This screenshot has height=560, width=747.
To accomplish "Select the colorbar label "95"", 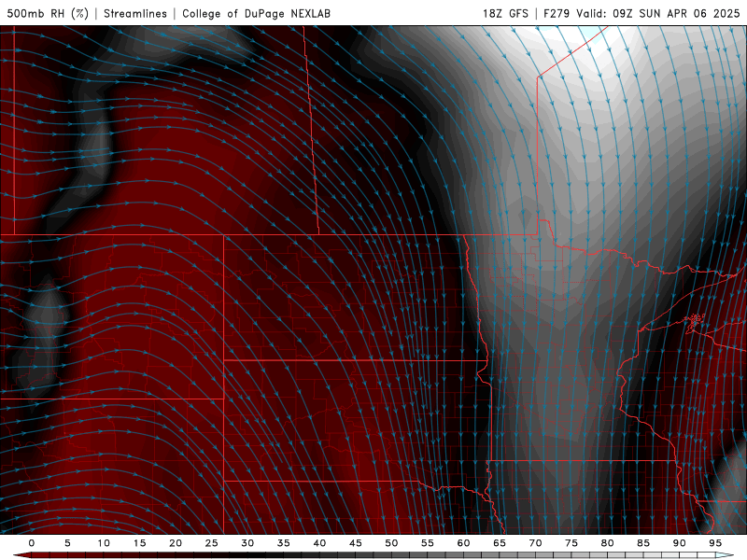I will point(715,543).
